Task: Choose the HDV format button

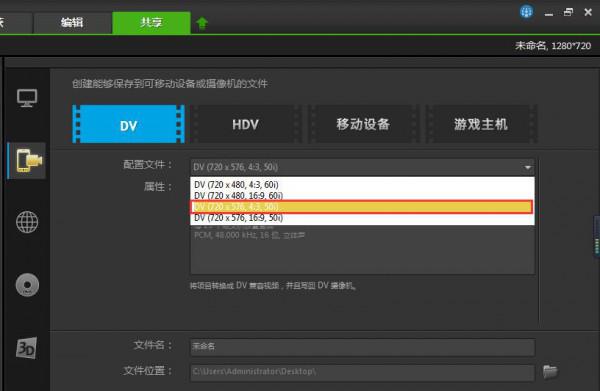Action: (245, 124)
